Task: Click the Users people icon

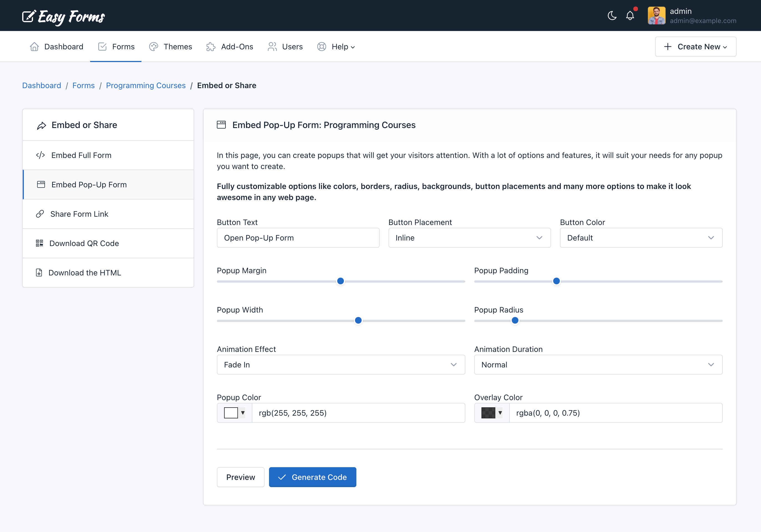Action: tap(272, 47)
